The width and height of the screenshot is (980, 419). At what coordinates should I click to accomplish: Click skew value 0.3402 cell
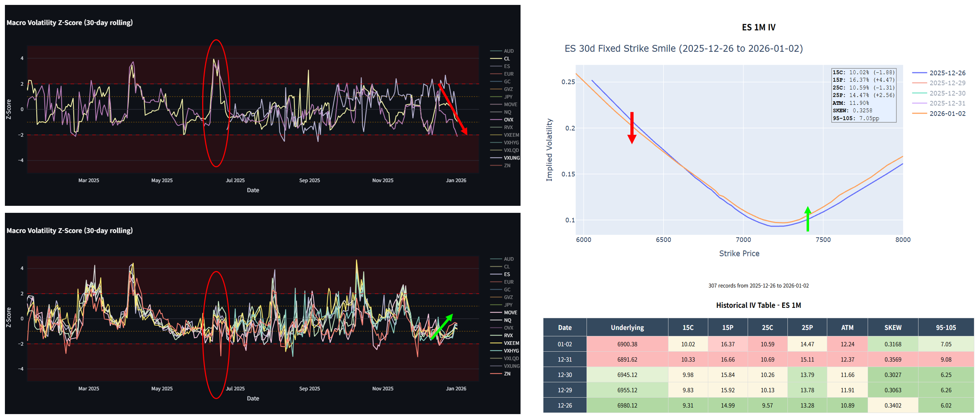point(893,405)
